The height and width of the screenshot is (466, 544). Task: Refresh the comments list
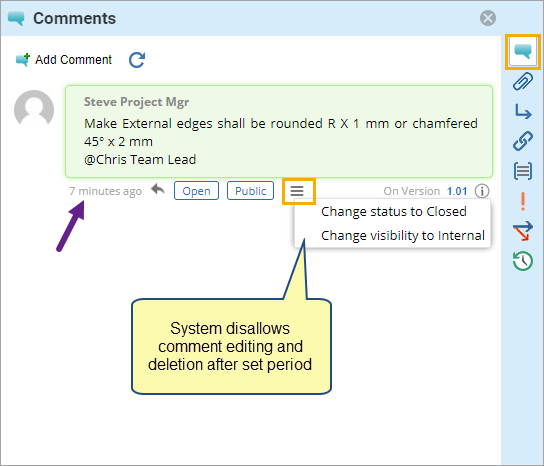137,60
